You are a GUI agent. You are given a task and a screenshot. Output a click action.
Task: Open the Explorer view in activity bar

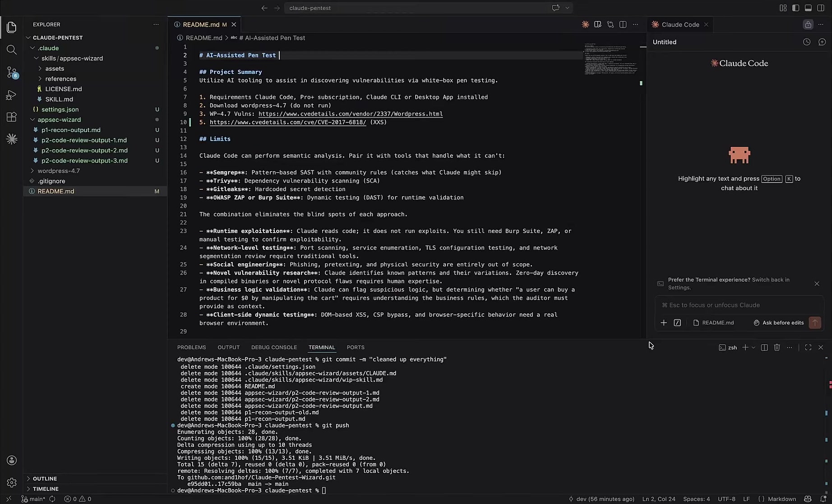pos(12,27)
